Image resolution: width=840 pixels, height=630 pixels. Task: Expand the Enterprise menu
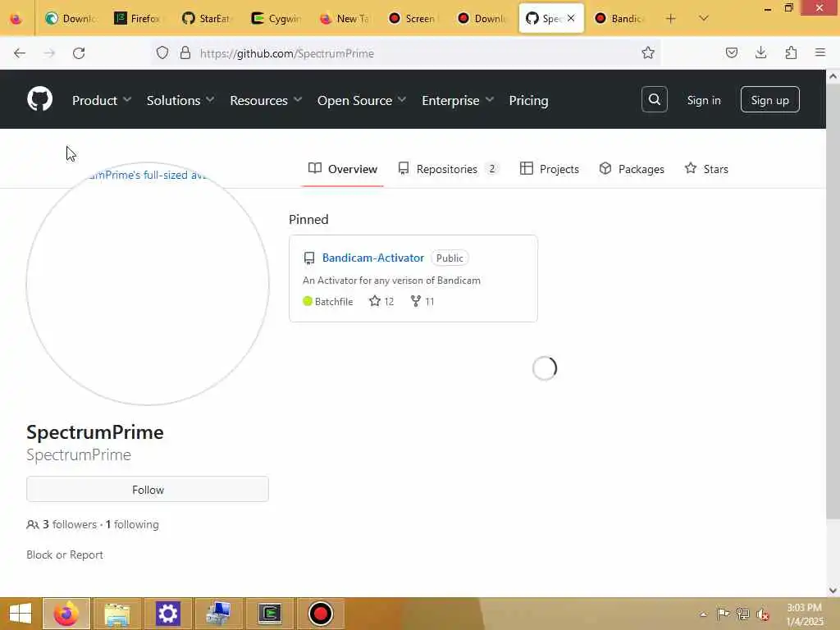[458, 100]
